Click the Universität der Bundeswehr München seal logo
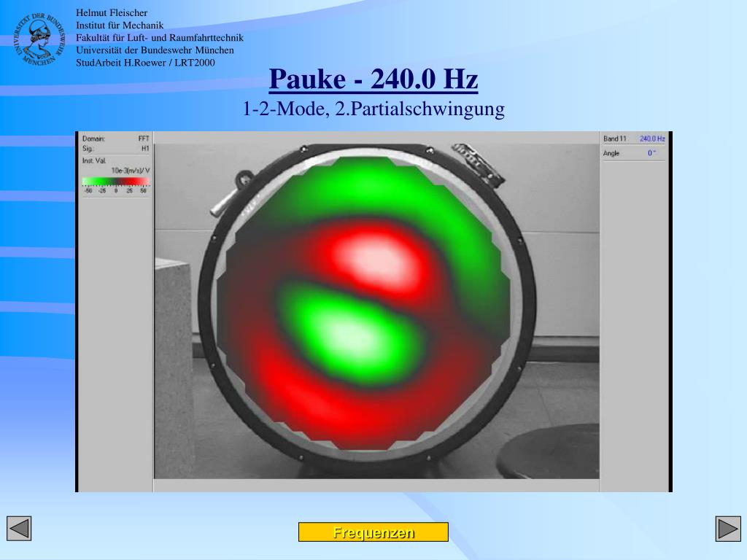 pyautogui.click(x=39, y=39)
